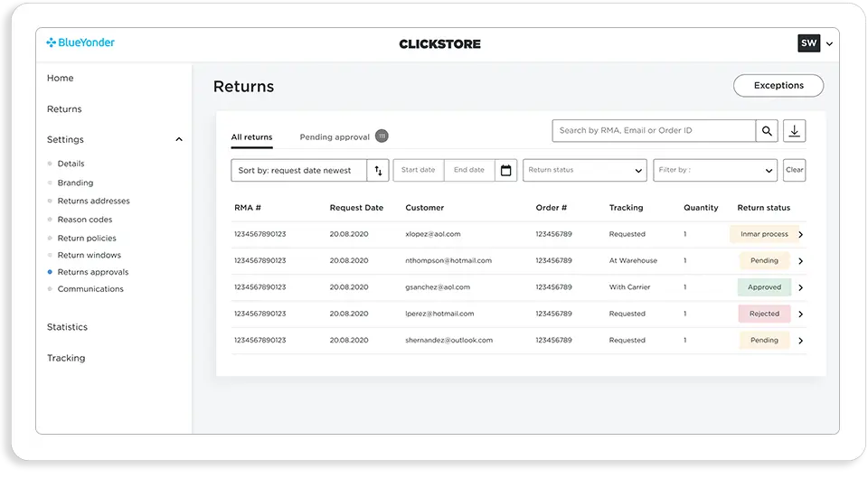Open Statistics in the sidebar
Screen dimensions: 868x488
(x=67, y=327)
